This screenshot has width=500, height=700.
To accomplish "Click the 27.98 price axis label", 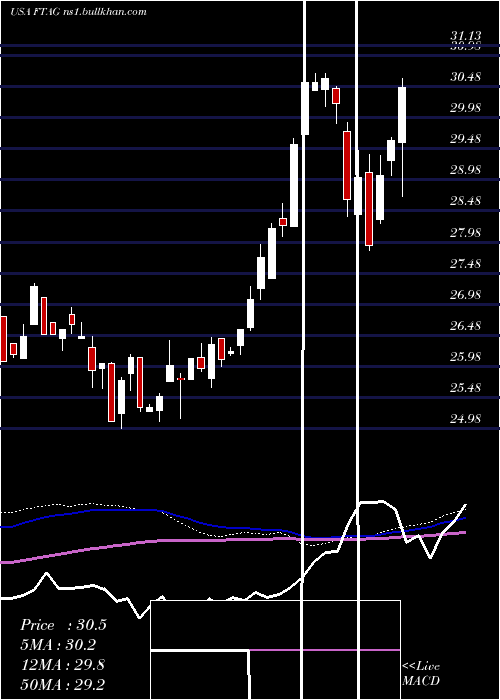I will coord(465,233).
